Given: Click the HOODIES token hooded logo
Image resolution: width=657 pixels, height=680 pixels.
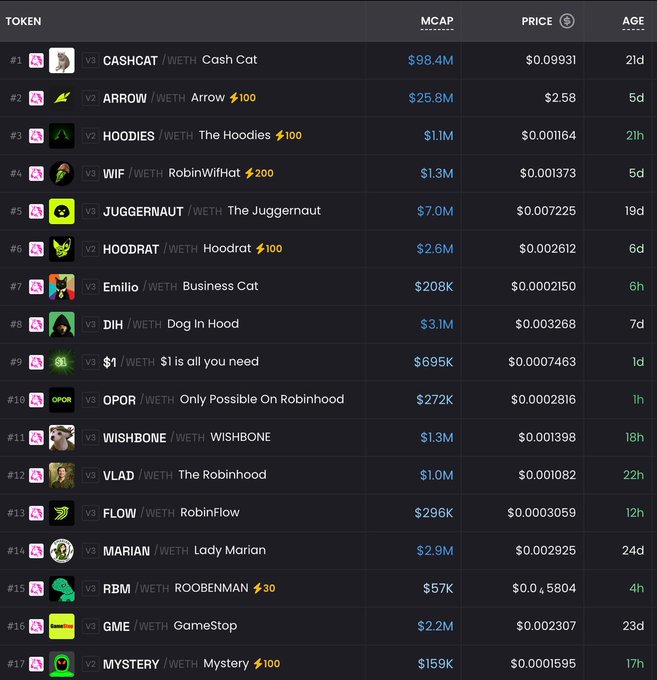Looking at the screenshot, I should coord(62,136).
